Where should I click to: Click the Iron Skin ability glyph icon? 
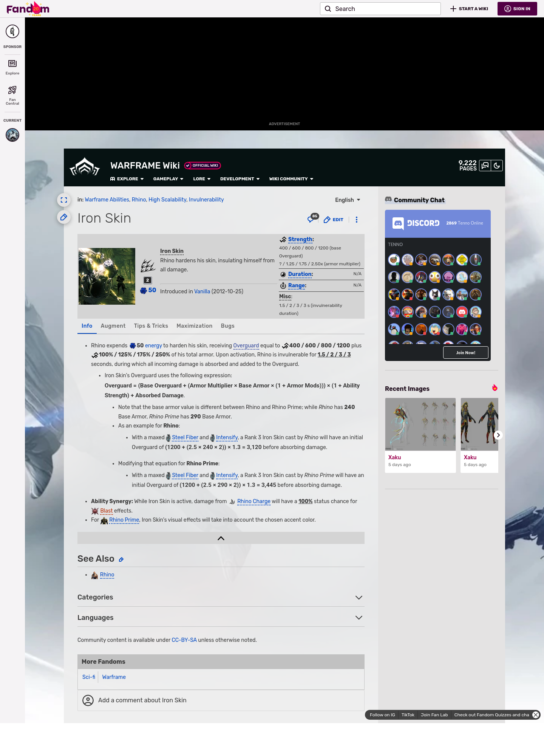pos(148,265)
